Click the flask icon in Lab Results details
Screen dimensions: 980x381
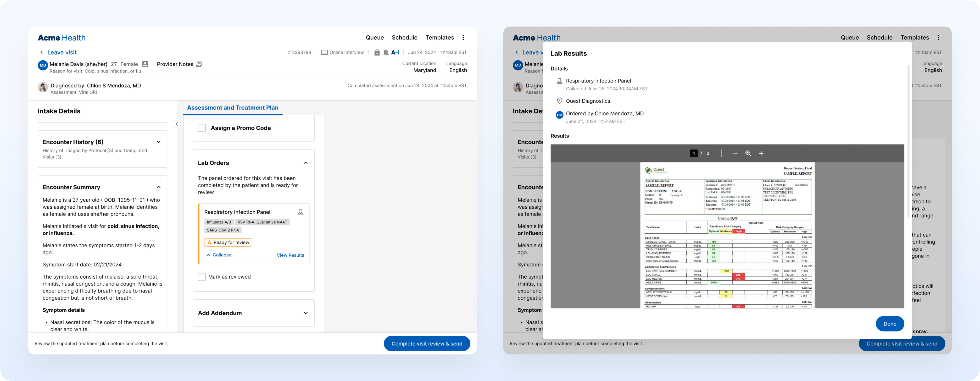tap(559, 81)
